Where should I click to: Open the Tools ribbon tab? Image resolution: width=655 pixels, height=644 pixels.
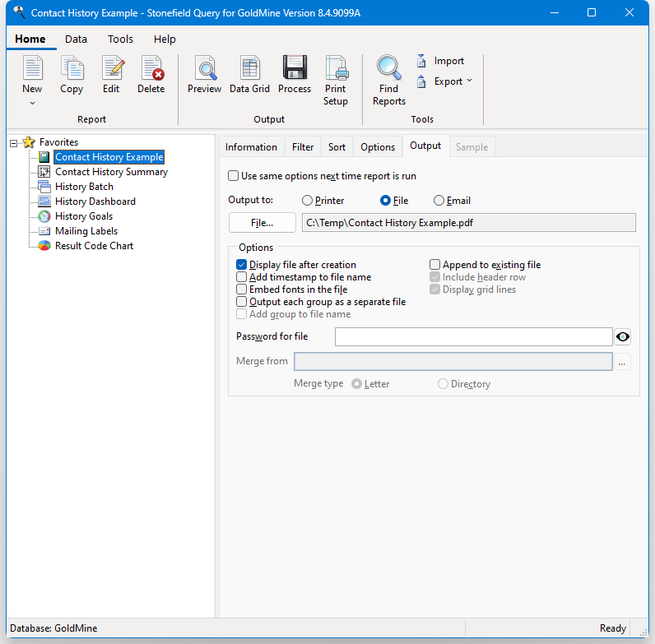click(x=120, y=39)
